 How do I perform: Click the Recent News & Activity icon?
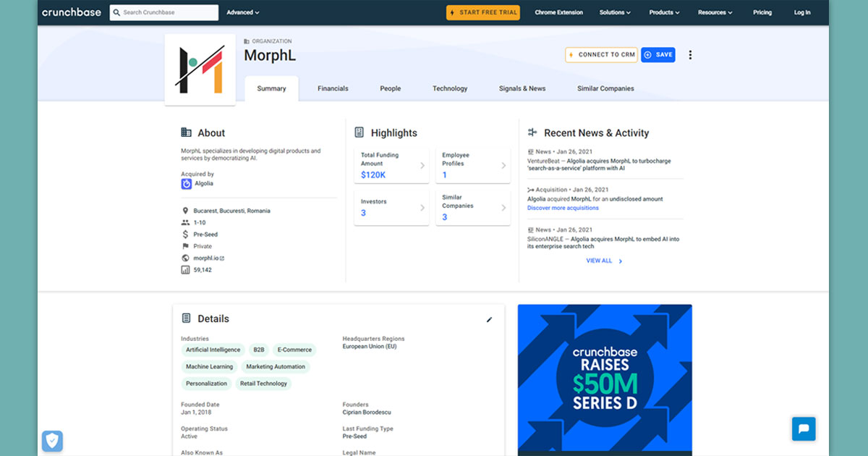(532, 132)
